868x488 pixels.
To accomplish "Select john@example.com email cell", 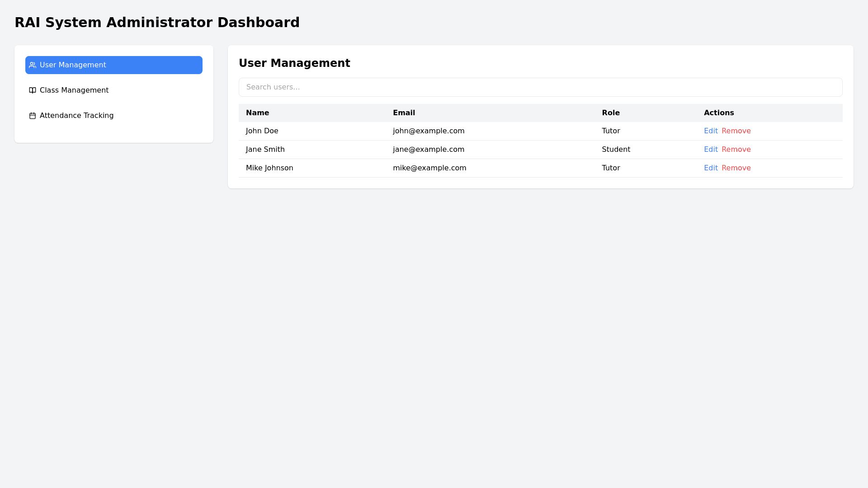I will [x=428, y=131].
